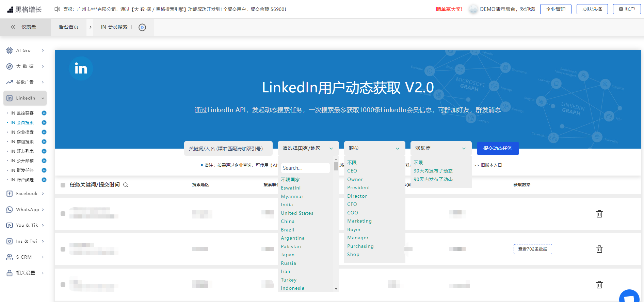Select United States from country list

click(297, 213)
